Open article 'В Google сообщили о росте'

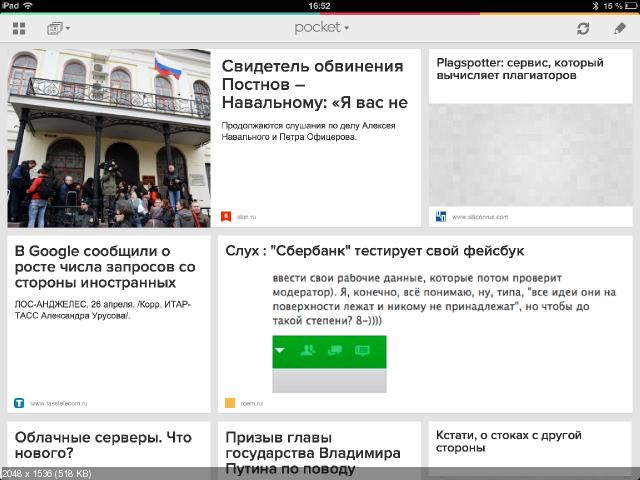click(x=105, y=267)
